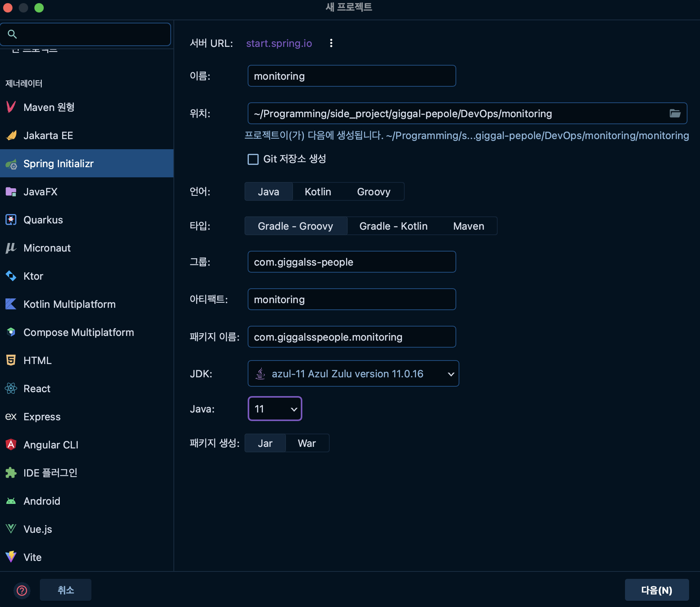Click the 아티팩트 artifact field

tap(352, 300)
